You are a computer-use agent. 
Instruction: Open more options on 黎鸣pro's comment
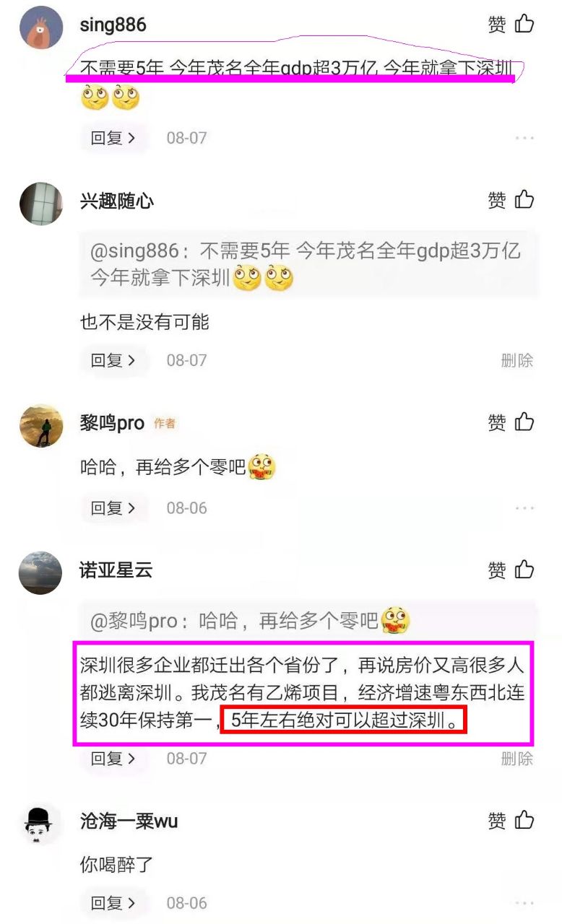point(524,508)
